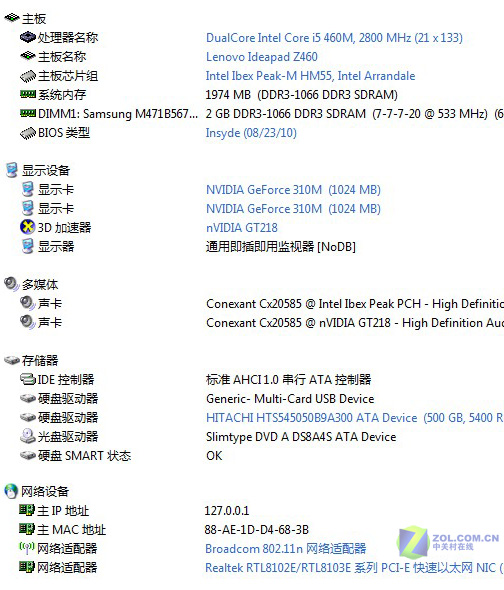Select the 系统内存 label
This screenshot has height=590, width=504.
[62, 95]
